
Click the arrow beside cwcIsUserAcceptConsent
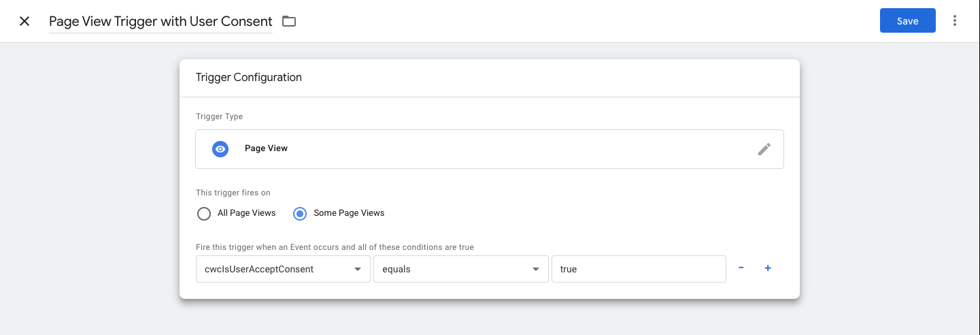click(358, 270)
